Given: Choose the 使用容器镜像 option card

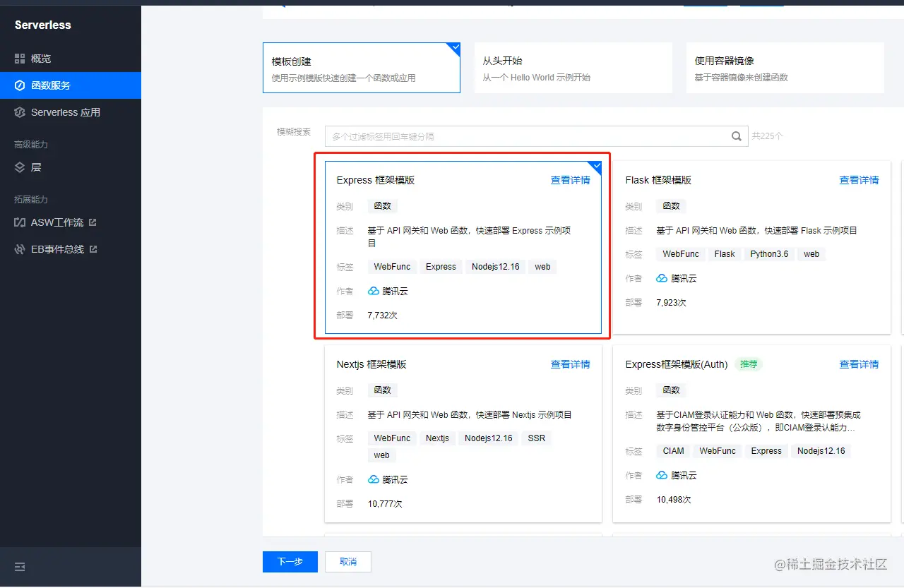Looking at the screenshot, I should (x=785, y=68).
